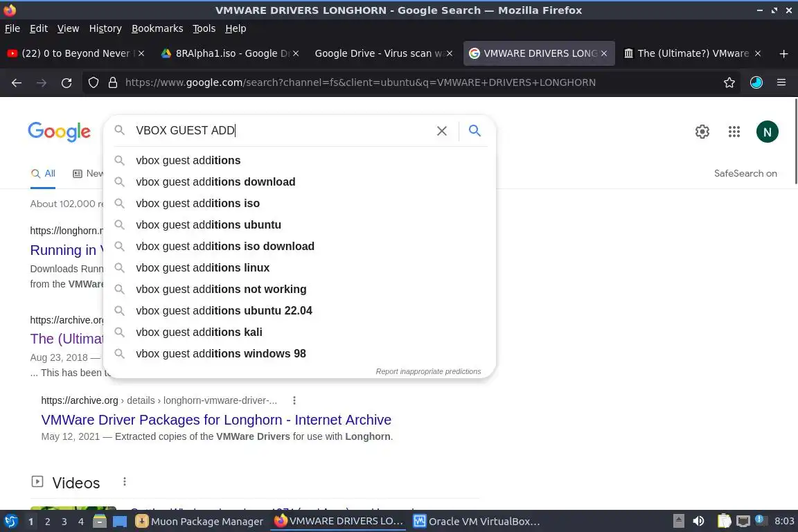Open the History menu
Image resolution: width=798 pixels, height=532 pixels.
105,28
